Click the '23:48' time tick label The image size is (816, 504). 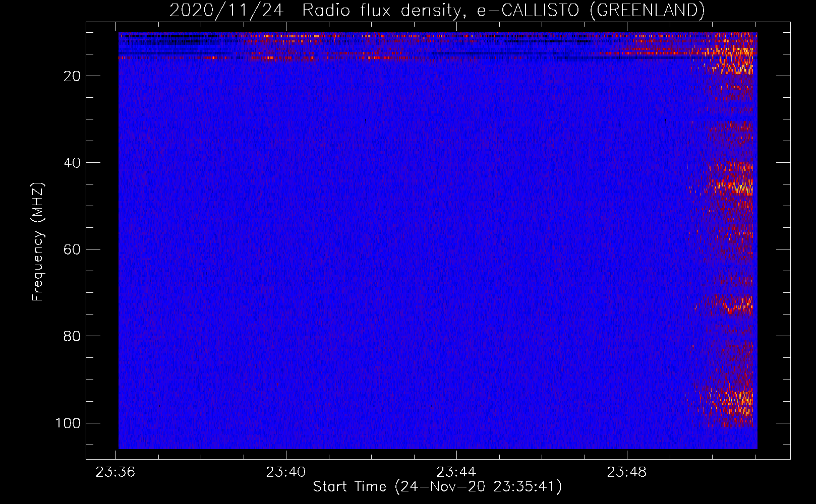(x=627, y=472)
